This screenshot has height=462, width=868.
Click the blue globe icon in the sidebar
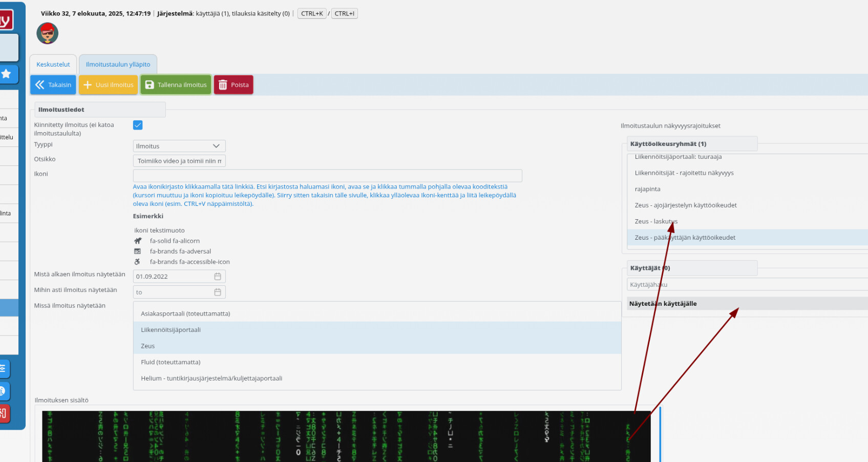(x=3, y=391)
